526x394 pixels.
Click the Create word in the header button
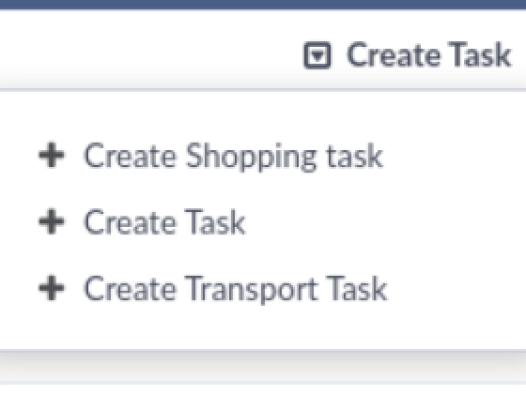[x=393, y=55]
